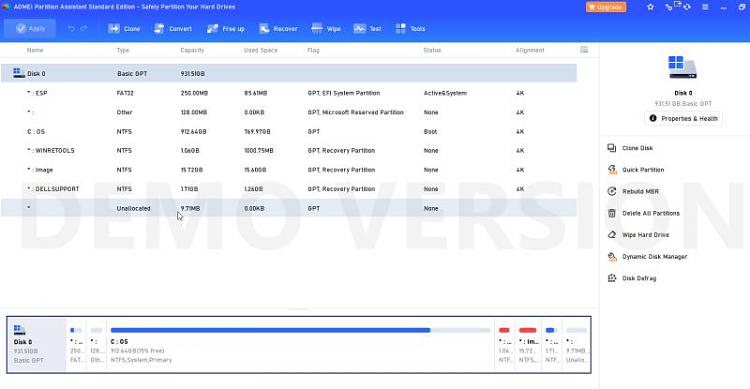This screenshot has width=750, height=389.
Task: Open the Test tool
Action: (x=367, y=29)
